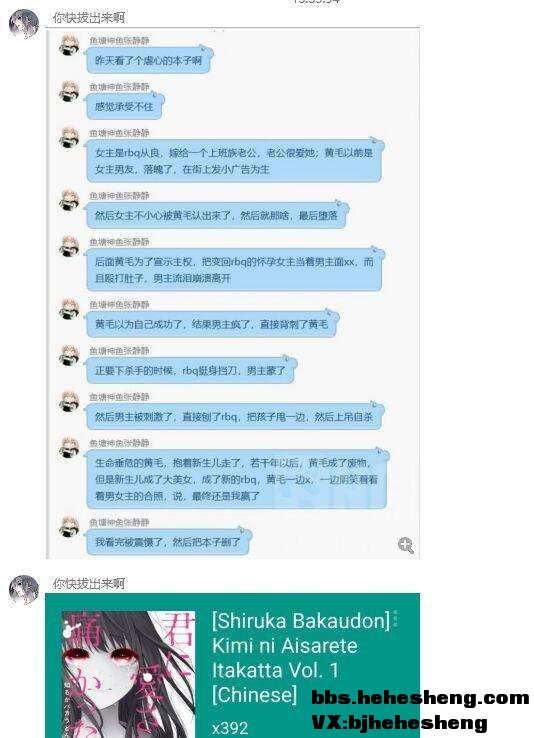Select the bubble '感觉承受不住'
Screen dimensions: 534x738
(124, 106)
